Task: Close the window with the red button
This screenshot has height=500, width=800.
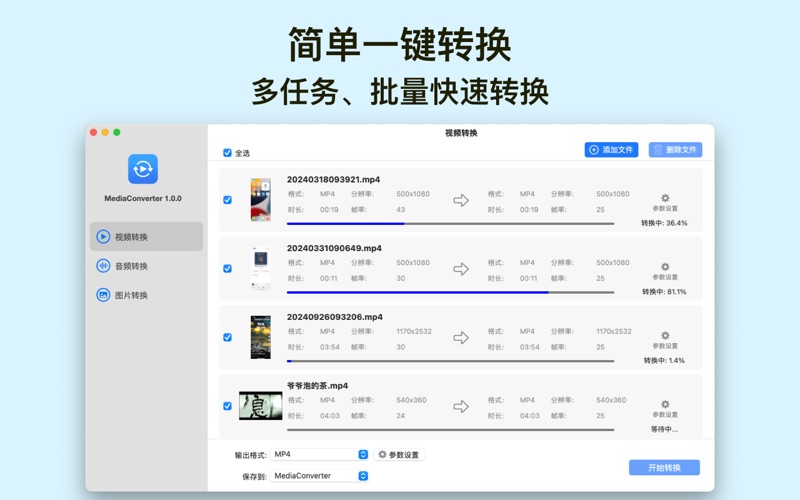Action: click(93, 132)
